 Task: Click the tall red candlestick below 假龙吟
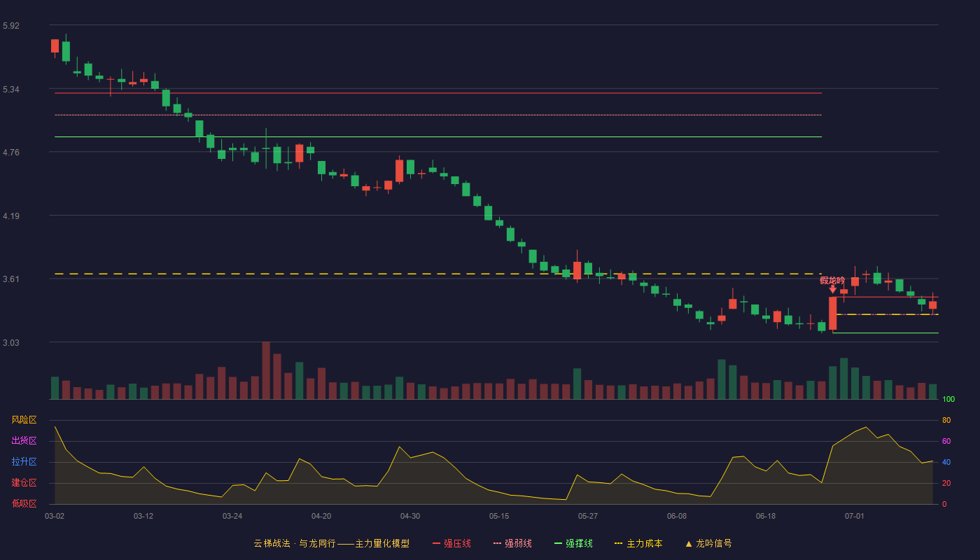point(832,313)
